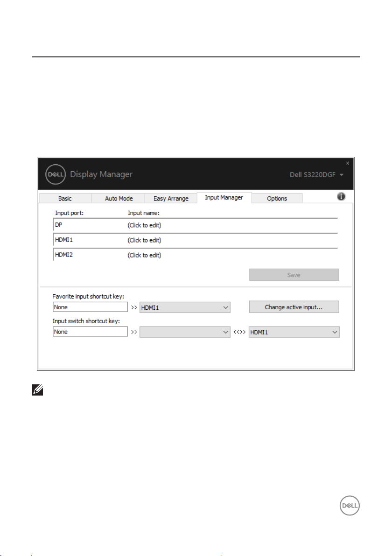
Task: Click the Dell logo in the Display Manager header
Action: (x=56, y=174)
